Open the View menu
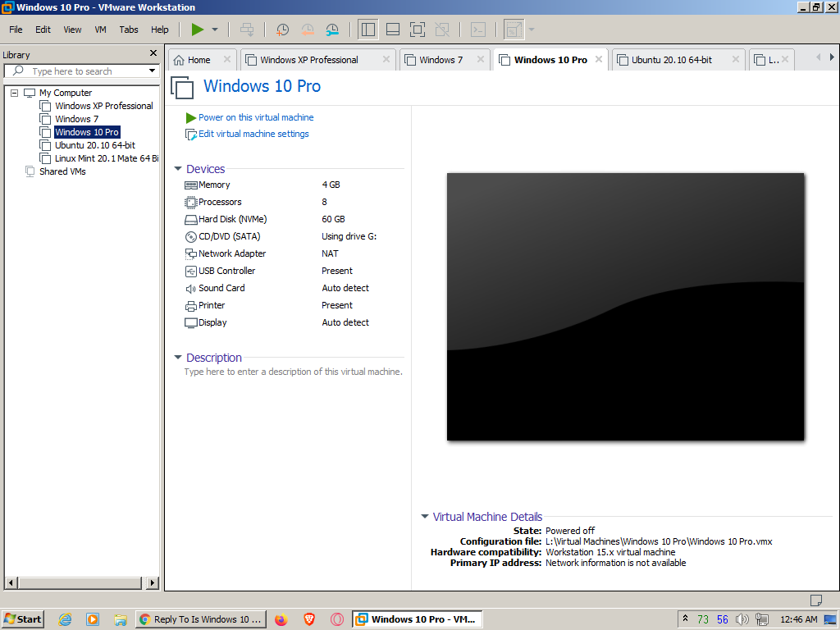The width and height of the screenshot is (840, 630). [x=72, y=30]
